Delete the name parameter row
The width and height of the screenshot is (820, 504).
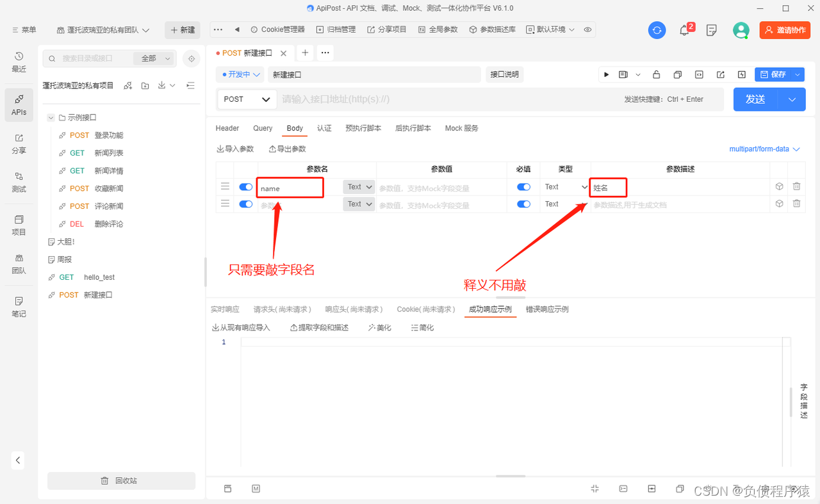coord(796,186)
